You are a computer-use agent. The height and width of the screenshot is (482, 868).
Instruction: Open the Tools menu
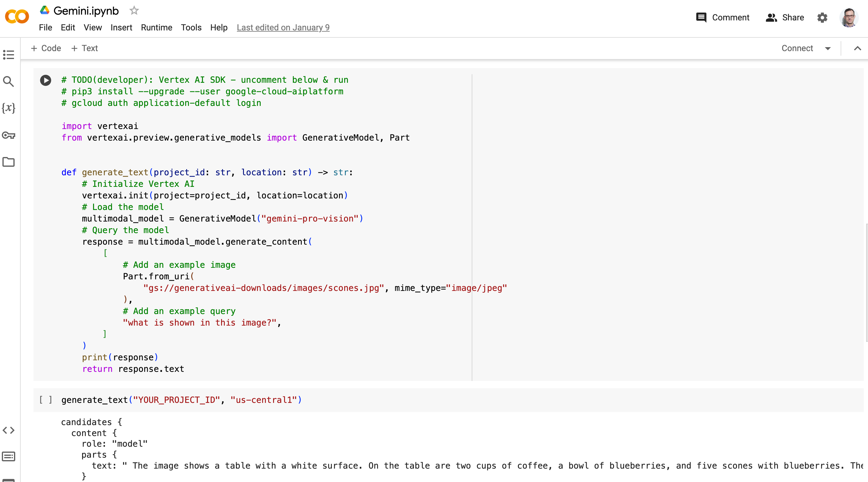(x=191, y=28)
